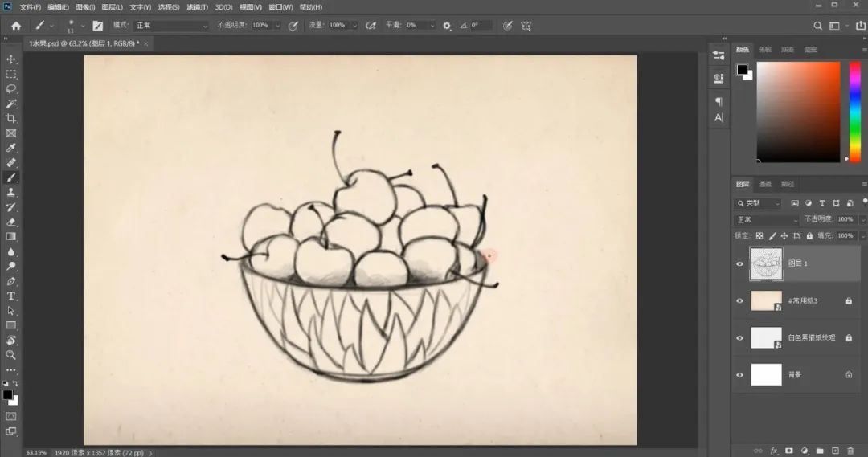Hide the 白色素描纸纹理 layer
This screenshot has width=868, height=457.
pyautogui.click(x=739, y=337)
